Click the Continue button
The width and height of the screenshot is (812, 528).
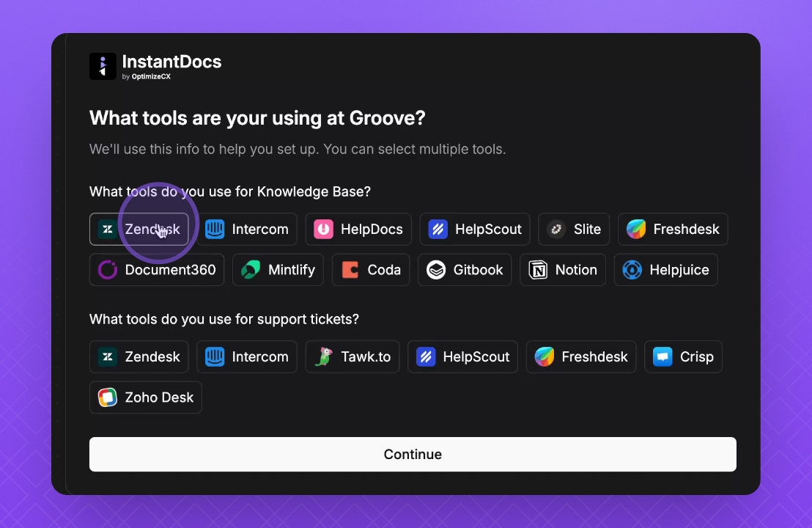click(x=413, y=455)
